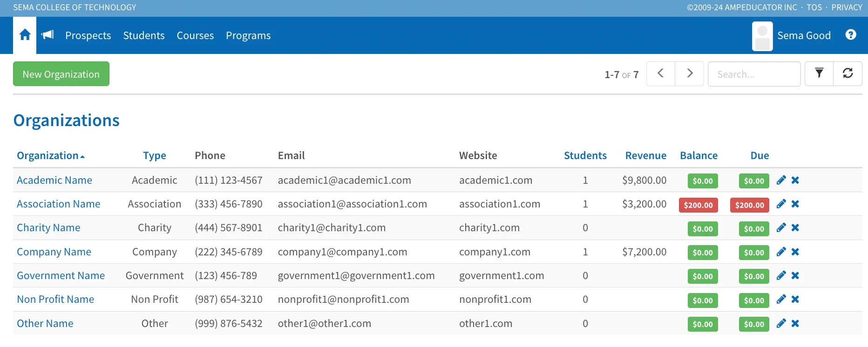Delete the Association Name organization
The image size is (868, 347).
click(x=795, y=204)
